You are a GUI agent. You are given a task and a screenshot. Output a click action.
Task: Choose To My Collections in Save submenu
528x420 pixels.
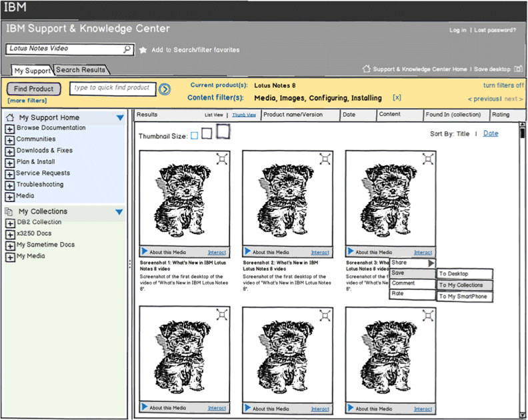[x=464, y=285]
